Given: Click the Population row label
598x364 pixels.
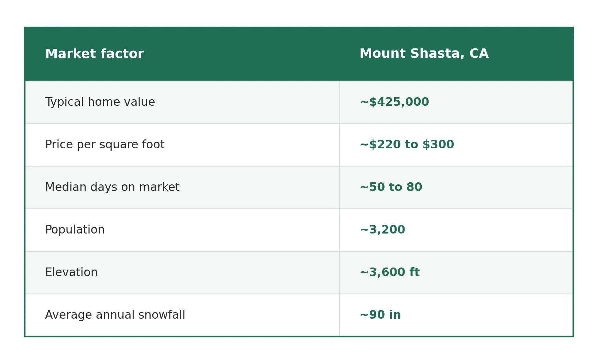Looking at the screenshot, I should [75, 230].
